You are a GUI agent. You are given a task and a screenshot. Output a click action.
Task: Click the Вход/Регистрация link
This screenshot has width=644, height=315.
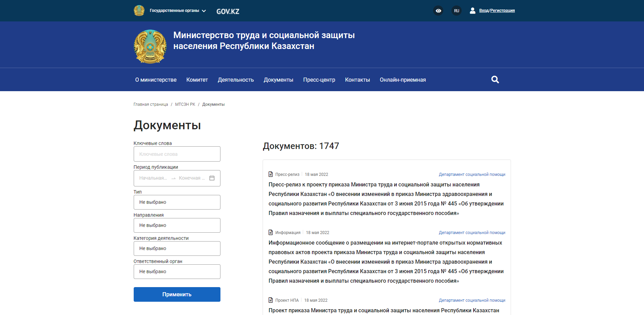pos(497,11)
